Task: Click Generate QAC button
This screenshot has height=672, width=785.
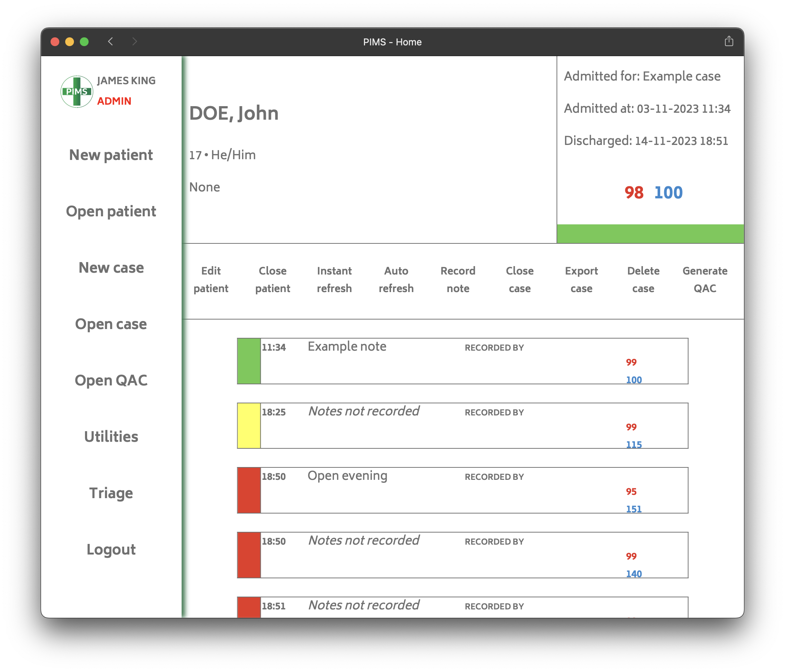Action: [x=705, y=280]
